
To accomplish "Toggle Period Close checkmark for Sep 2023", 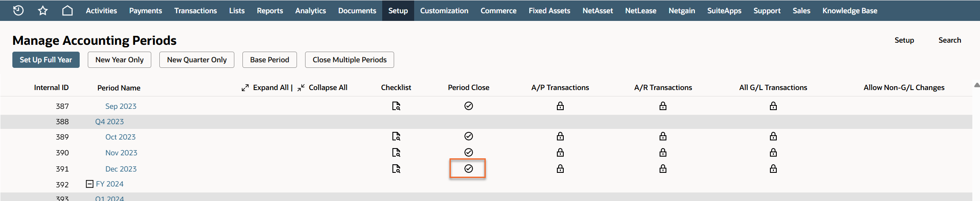I will point(468,106).
